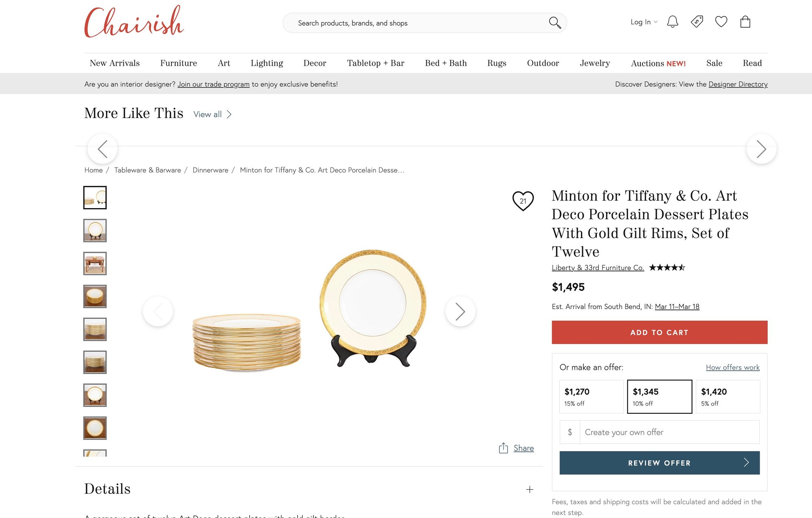Screen dimensions: 812x518
Task: Favorite this item with heart showing 21
Action: (x=523, y=201)
